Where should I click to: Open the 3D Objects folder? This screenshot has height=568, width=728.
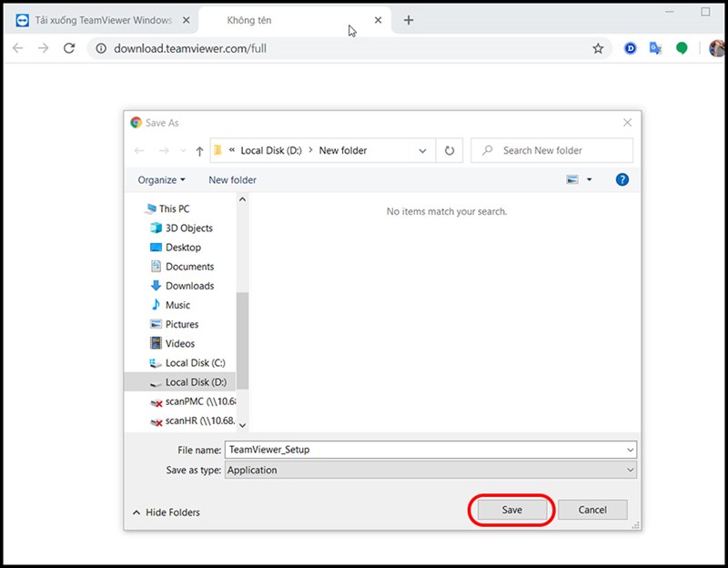click(188, 228)
